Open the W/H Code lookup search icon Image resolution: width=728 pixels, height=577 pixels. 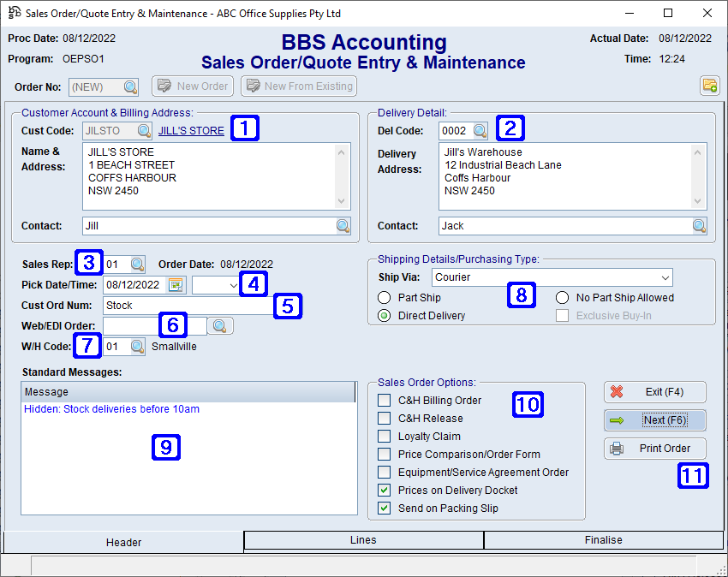point(135,346)
